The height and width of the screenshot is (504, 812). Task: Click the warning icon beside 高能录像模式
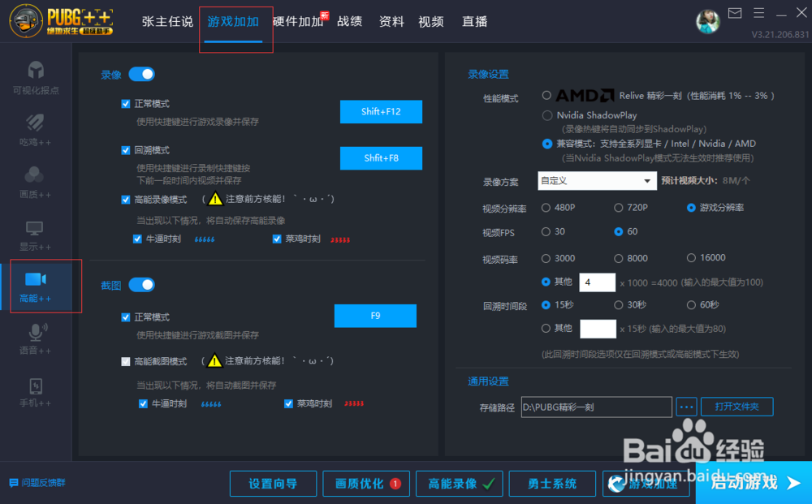(x=215, y=199)
